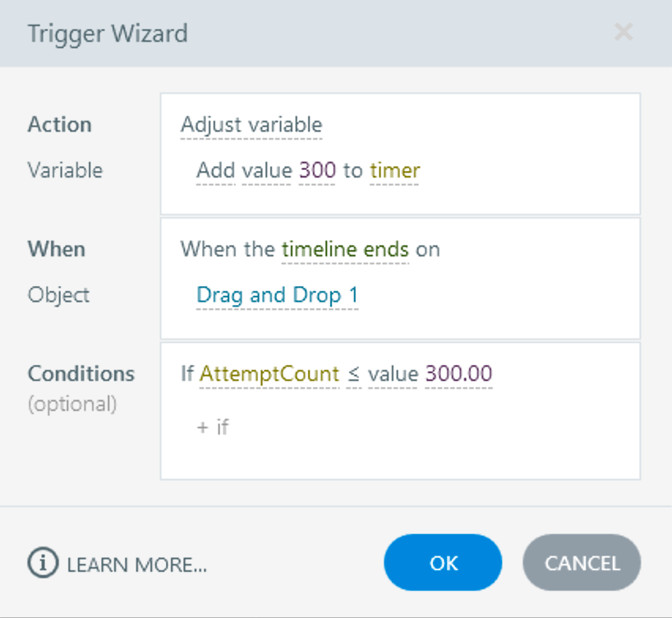Select the If AttemptCount condition row
Viewport: 672px width, 618px height.
coord(187,374)
